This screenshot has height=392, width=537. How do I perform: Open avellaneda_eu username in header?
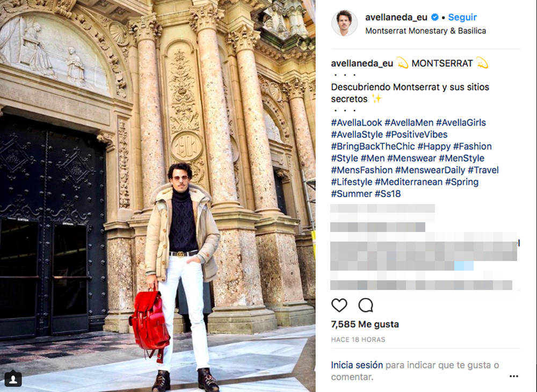click(396, 17)
